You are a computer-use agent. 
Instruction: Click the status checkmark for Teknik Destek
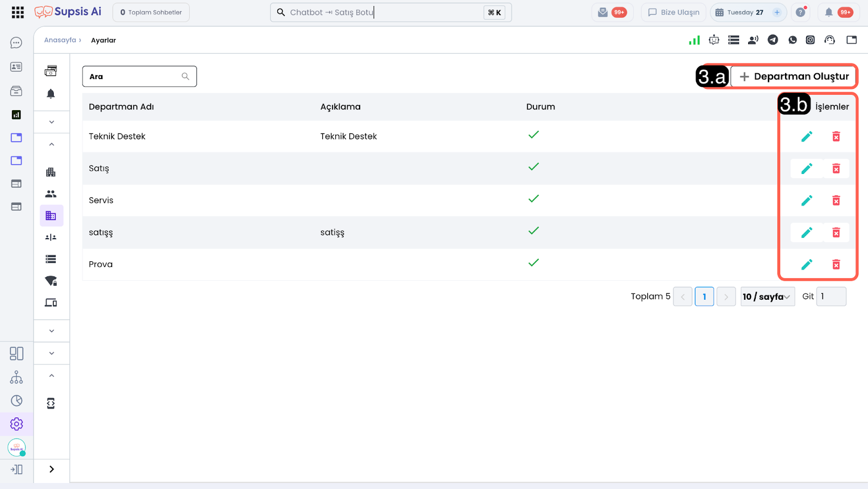point(534,135)
